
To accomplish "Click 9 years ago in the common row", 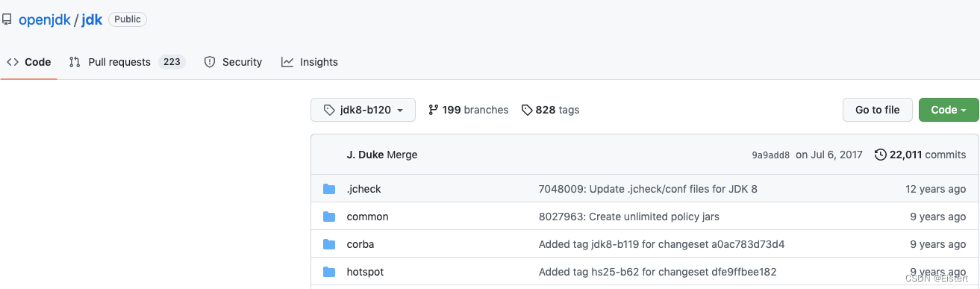I will 938,217.
